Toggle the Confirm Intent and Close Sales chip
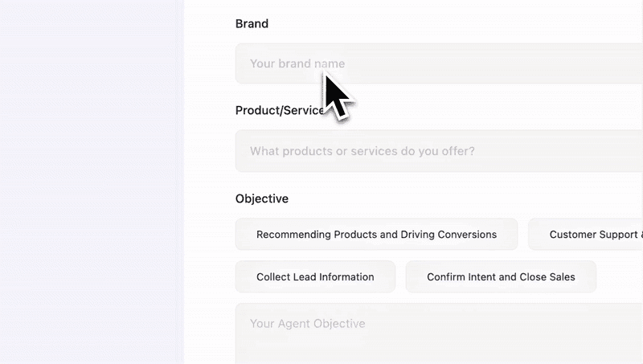This screenshot has width=643, height=364. (501, 276)
